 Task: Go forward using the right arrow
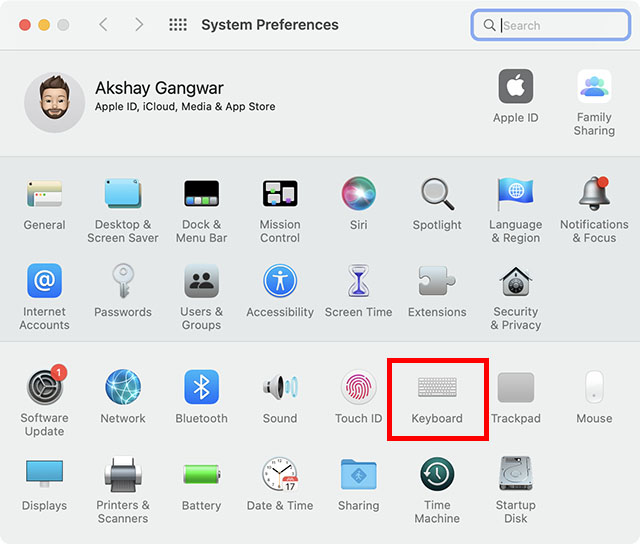click(x=139, y=25)
